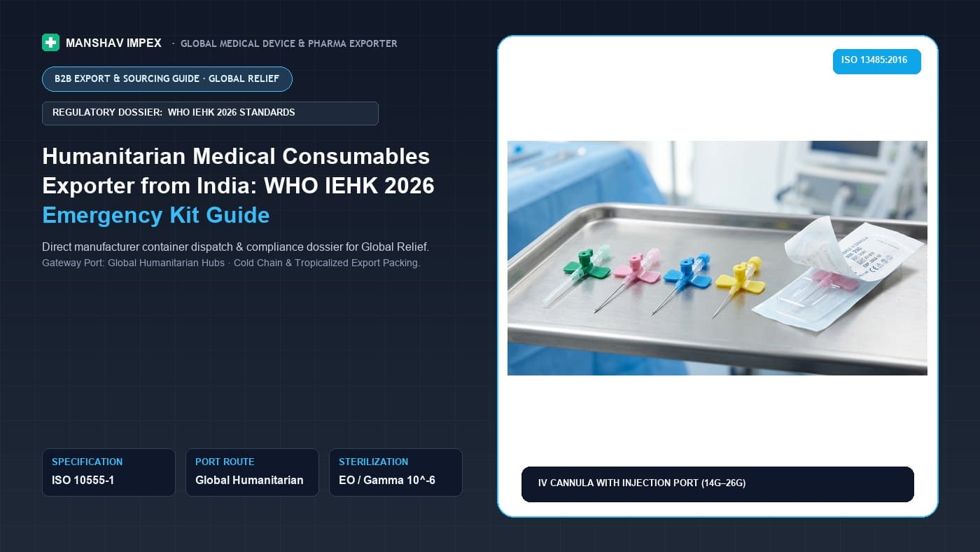
Task: Click the Humanitarian Medical Consumables Exporter headline
Action: (x=238, y=170)
